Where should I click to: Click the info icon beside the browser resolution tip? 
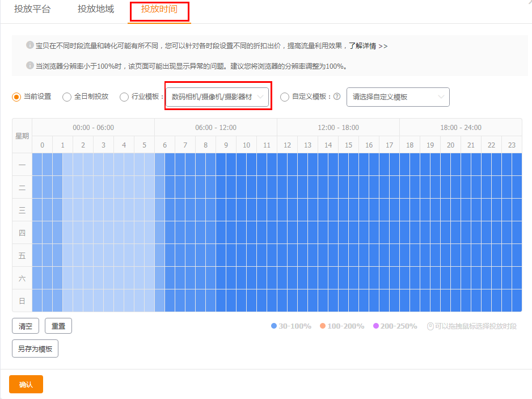tap(30, 66)
